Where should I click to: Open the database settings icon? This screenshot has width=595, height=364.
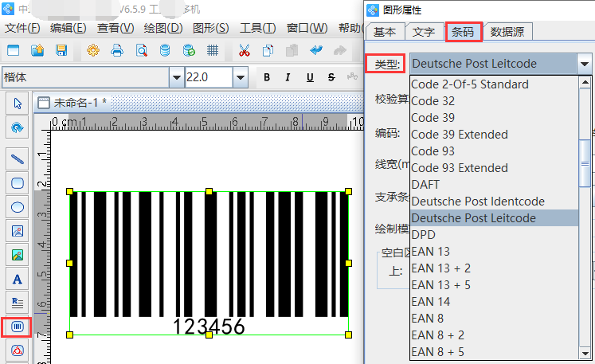[x=165, y=50]
